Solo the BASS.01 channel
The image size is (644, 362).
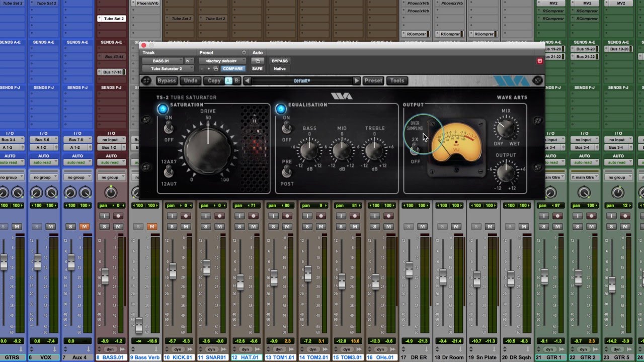tap(105, 227)
